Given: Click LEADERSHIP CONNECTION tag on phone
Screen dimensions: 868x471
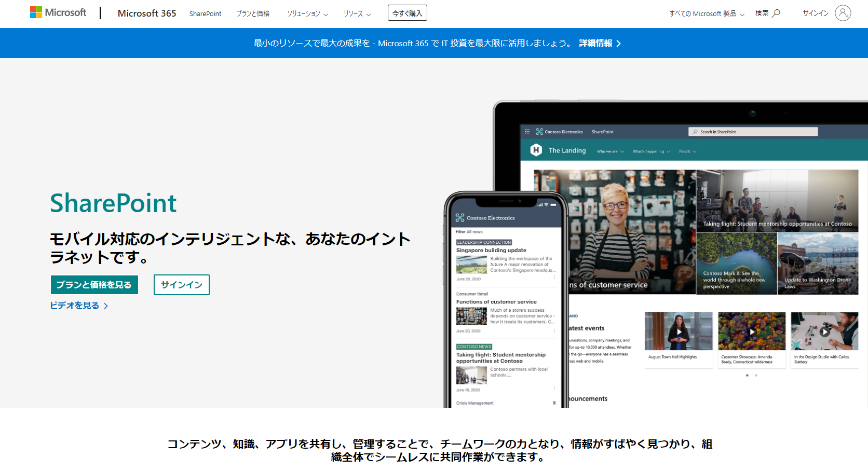Looking at the screenshot, I should 484,242.
